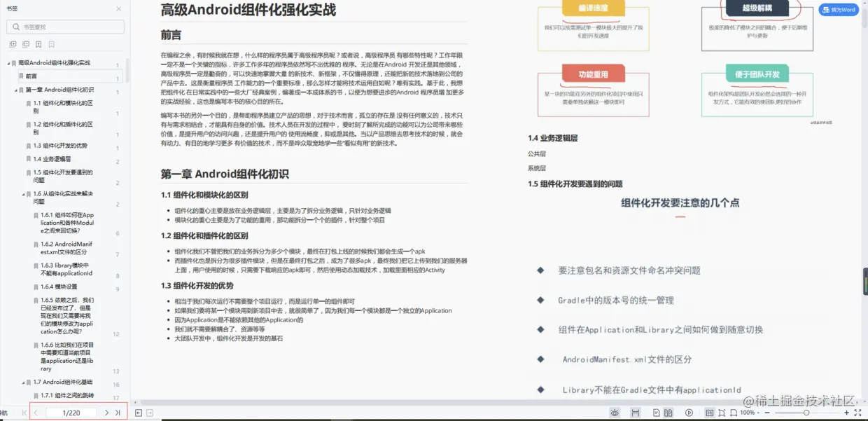This screenshot has height=421, width=868.
Task: Go to the next page arrow
Action: tap(106, 413)
